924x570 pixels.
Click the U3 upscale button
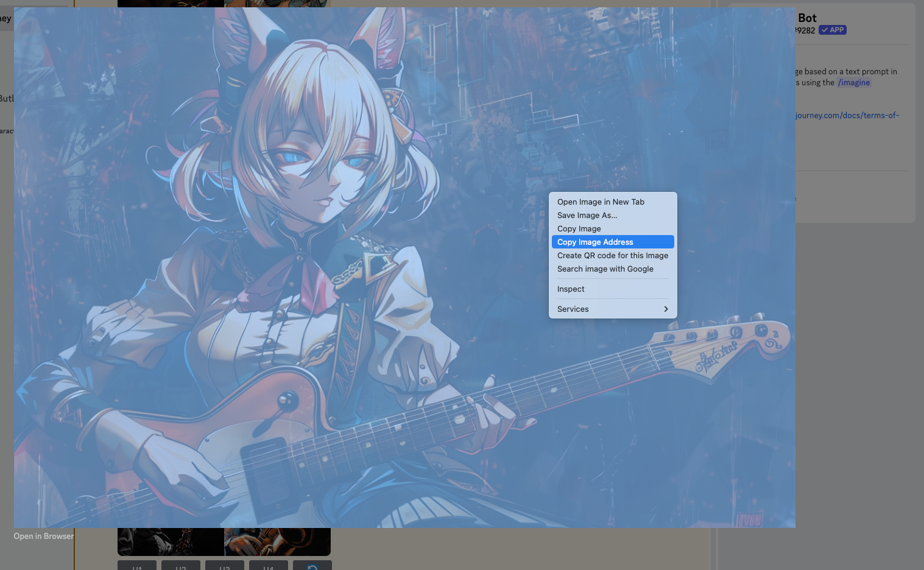pos(225,566)
